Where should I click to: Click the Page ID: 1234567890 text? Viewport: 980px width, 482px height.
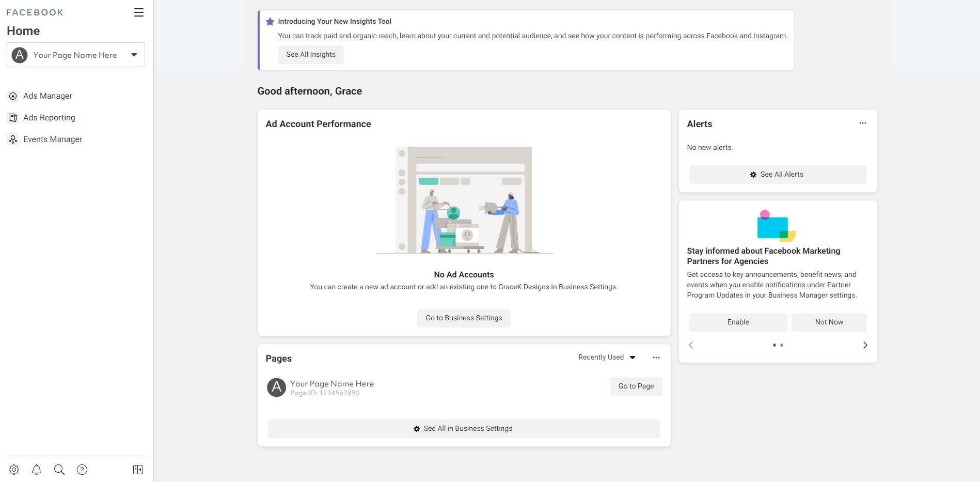click(x=325, y=393)
